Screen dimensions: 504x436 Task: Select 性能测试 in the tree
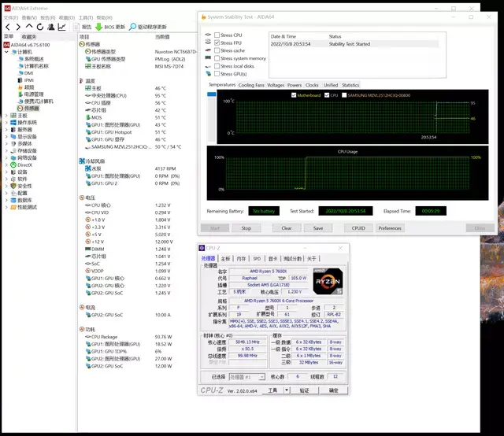coord(24,207)
